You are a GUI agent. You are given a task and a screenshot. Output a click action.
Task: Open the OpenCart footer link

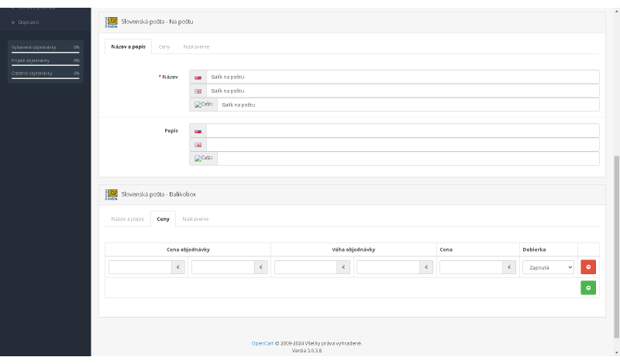coord(262,343)
